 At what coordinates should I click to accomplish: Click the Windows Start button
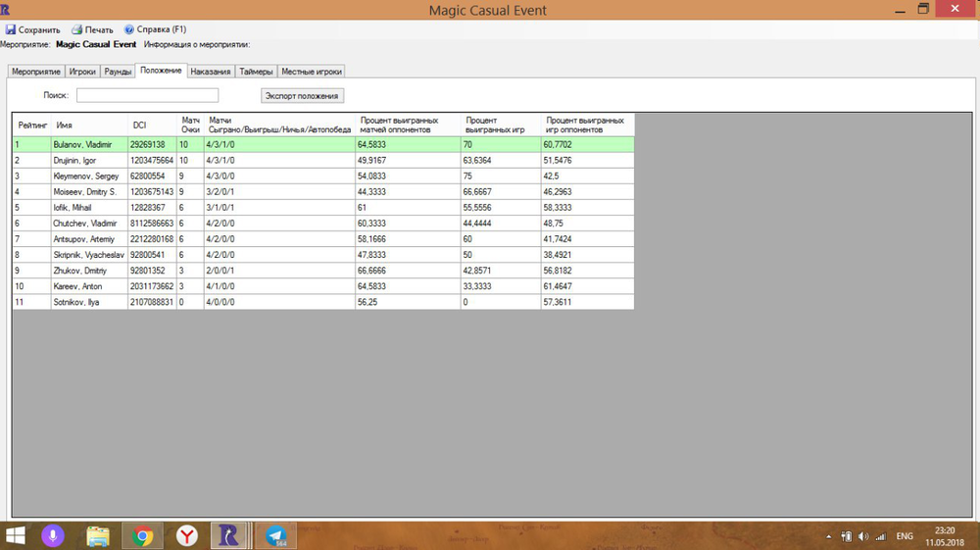coord(17,535)
